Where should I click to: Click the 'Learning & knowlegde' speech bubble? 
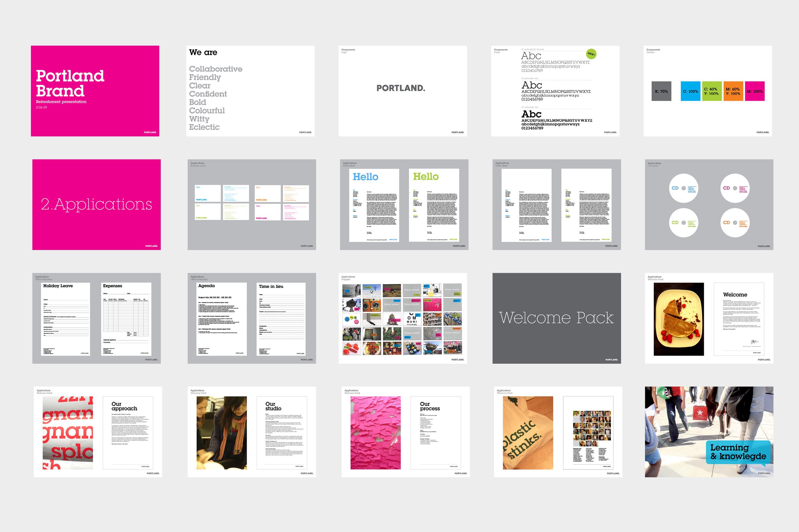tap(738, 452)
